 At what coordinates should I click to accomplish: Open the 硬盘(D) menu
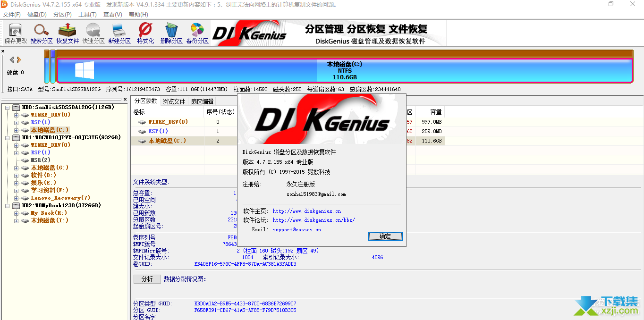37,15
